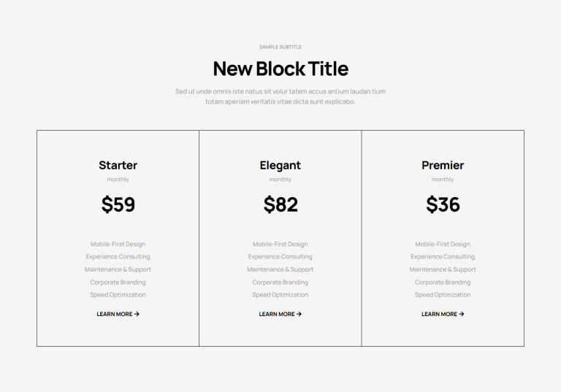Click the arrow icon in the Premier card
This screenshot has height=392, width=561.
pos(461,315)
